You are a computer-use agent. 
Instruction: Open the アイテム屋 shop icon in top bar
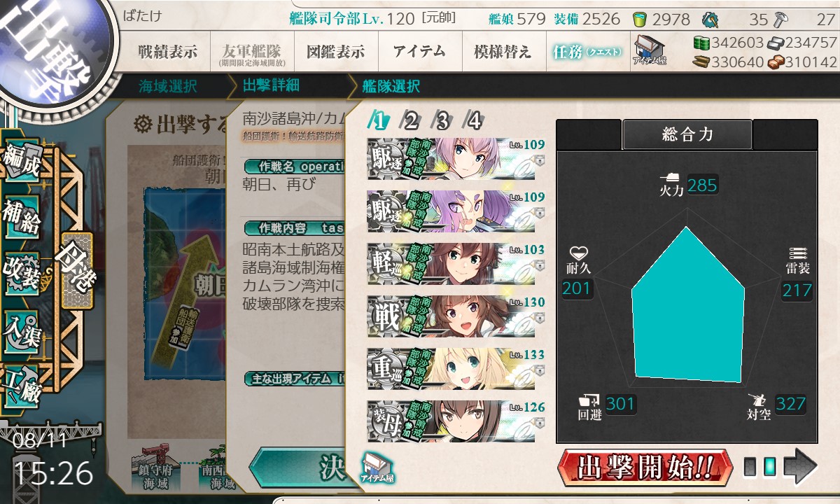point(650,50)
